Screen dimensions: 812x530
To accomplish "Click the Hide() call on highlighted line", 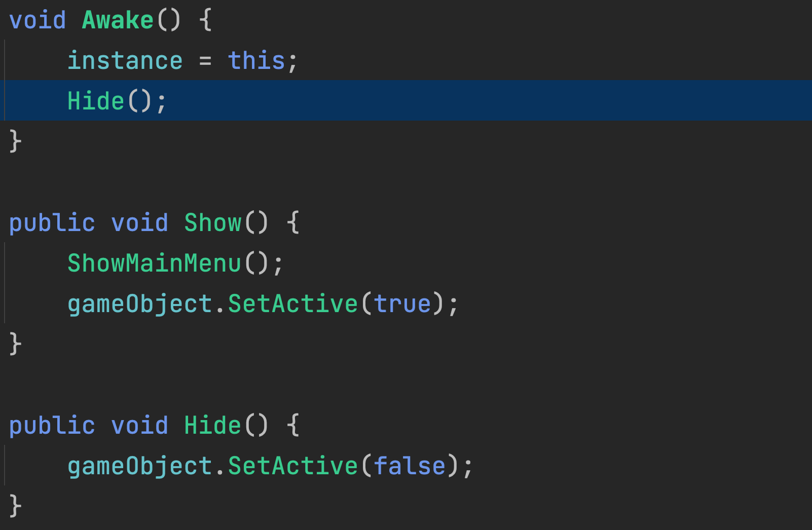I will (96, 101).
